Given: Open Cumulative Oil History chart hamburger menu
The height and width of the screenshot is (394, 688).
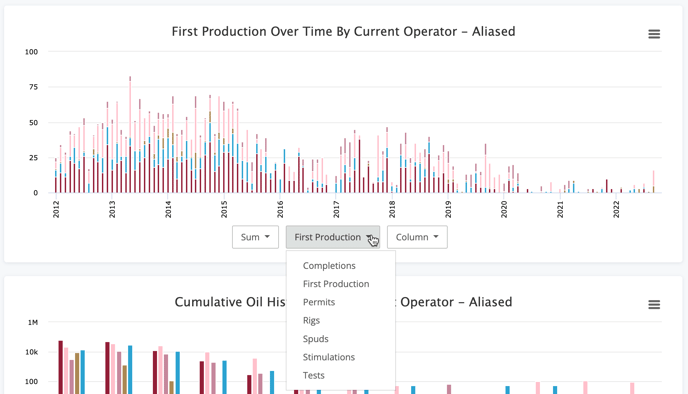Looking at the screenshot, I should tap(654, 304).
